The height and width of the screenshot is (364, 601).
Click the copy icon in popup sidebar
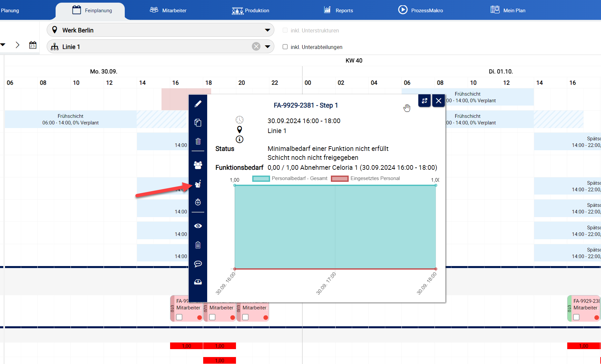tap(198, 123)
